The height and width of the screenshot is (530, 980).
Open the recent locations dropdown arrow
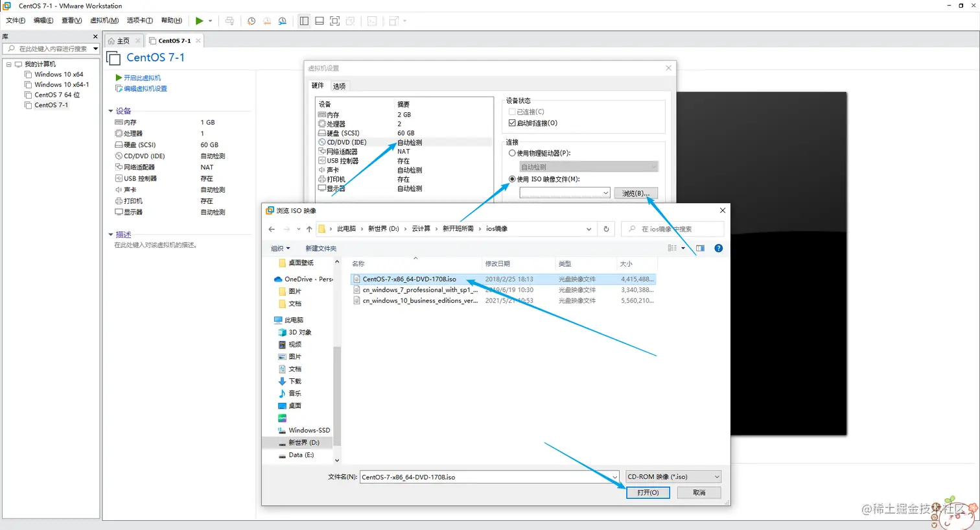299,229
